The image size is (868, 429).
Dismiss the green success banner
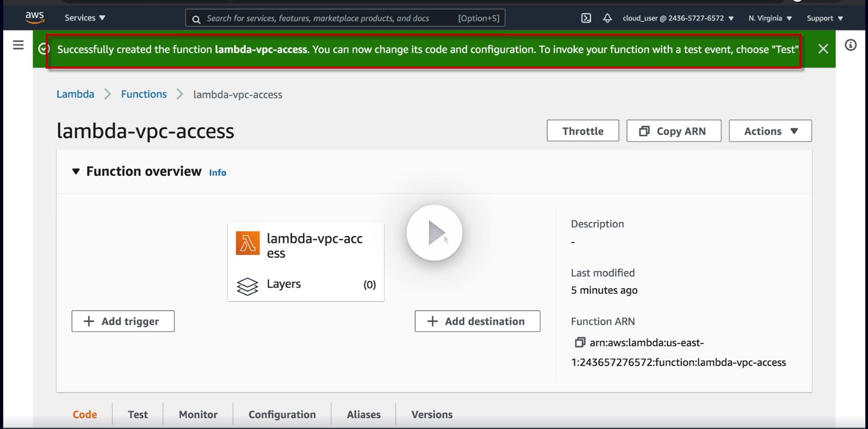pos(823,49)
